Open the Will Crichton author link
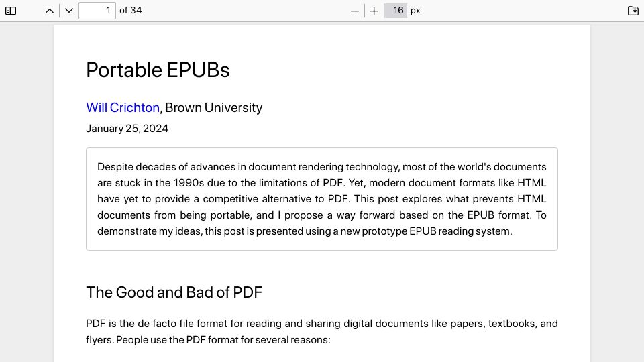The image size is (644, 362). point(123,107)
